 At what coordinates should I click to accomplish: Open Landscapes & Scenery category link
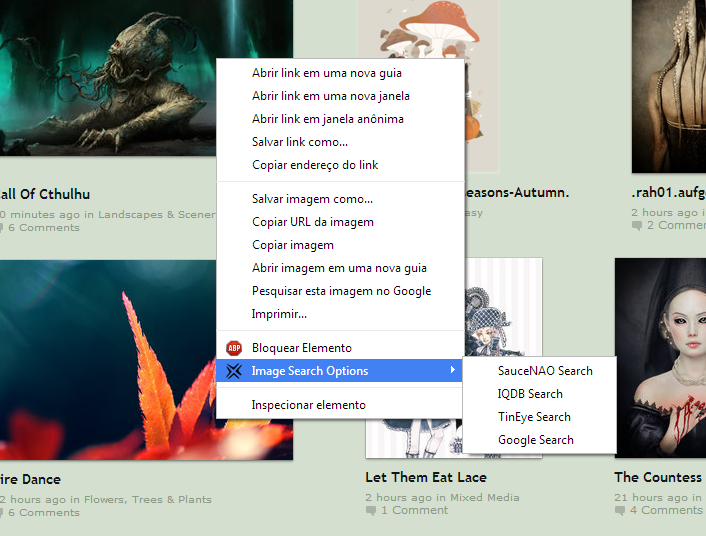point(157,214)
